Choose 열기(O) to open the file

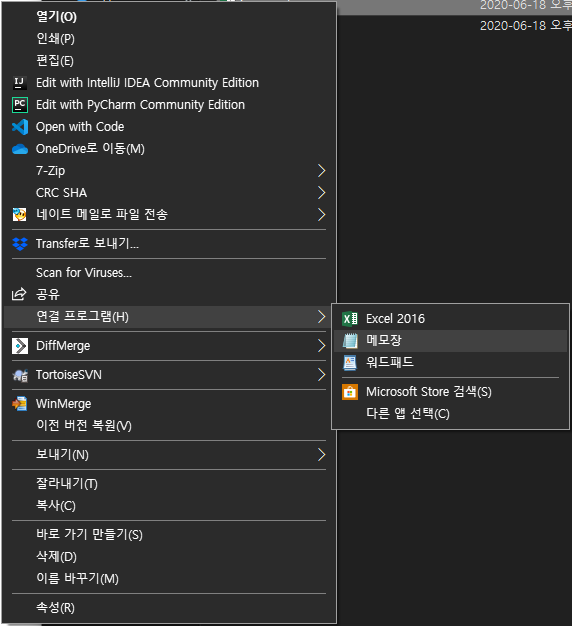tap(169, 16)
